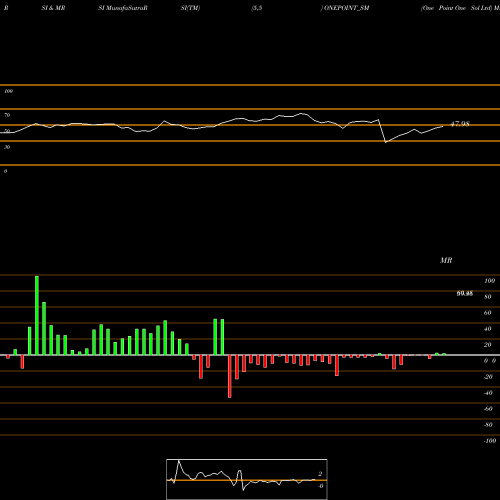Click the 69.48 MR value label
The width and height of the screenshot is (500, 500).
coord(465,294)
